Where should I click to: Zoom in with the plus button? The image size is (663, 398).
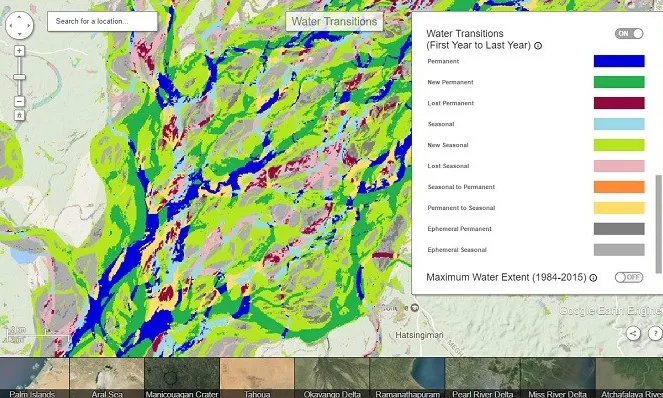point(19,51)
